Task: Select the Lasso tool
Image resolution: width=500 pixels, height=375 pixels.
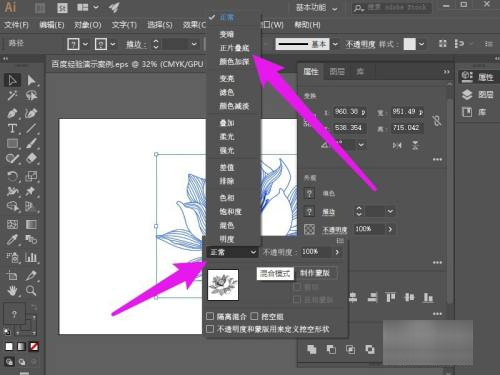Action: click(31, 96)
